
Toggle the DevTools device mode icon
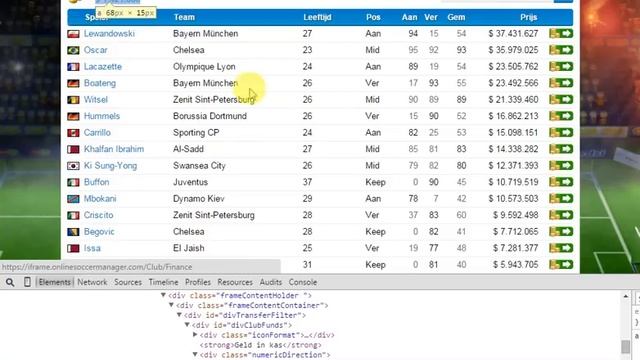coord(27,282)
